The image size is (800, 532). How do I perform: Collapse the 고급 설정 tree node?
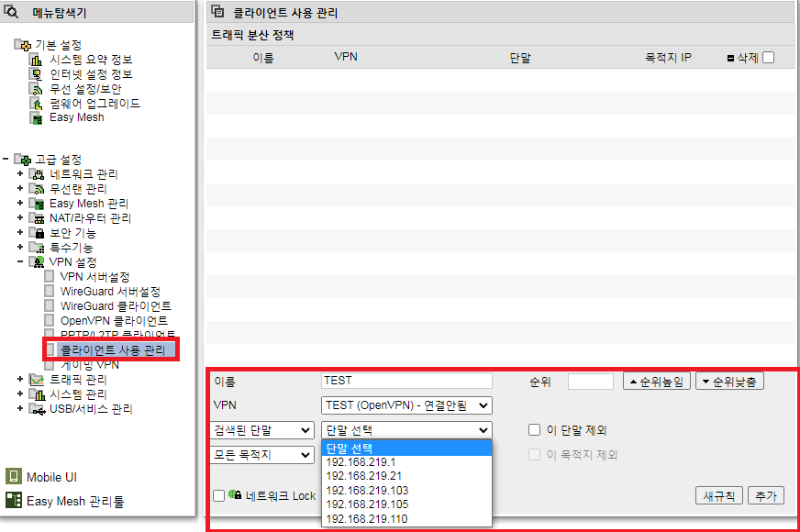[x=6, y=159]
